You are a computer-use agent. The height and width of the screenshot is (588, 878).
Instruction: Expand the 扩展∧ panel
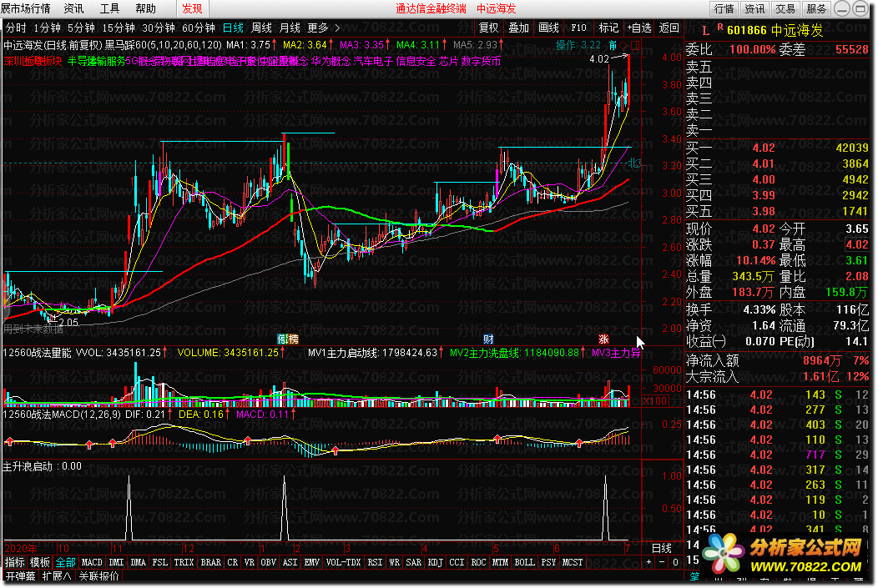58,575
